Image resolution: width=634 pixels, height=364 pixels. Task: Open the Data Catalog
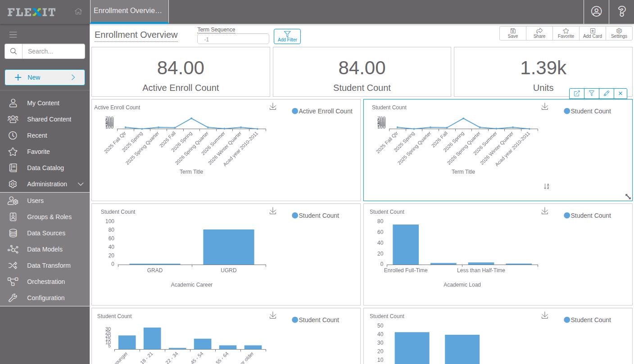[x=45, y=168]
